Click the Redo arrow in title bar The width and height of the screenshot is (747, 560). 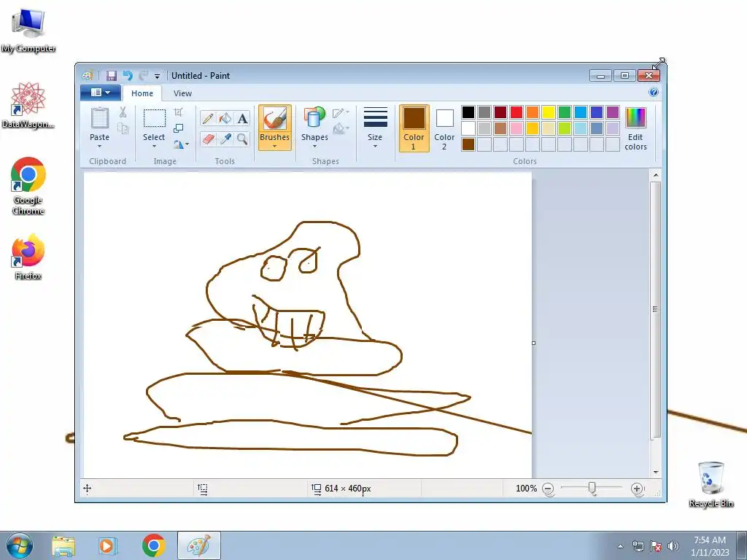click(143, 76)
